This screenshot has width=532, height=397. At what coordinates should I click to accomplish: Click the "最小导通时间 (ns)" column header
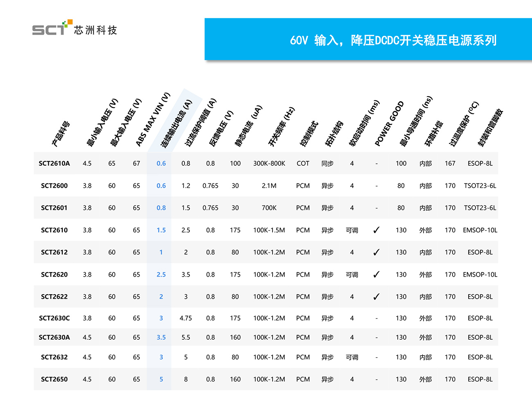click(x=416, y=121)
